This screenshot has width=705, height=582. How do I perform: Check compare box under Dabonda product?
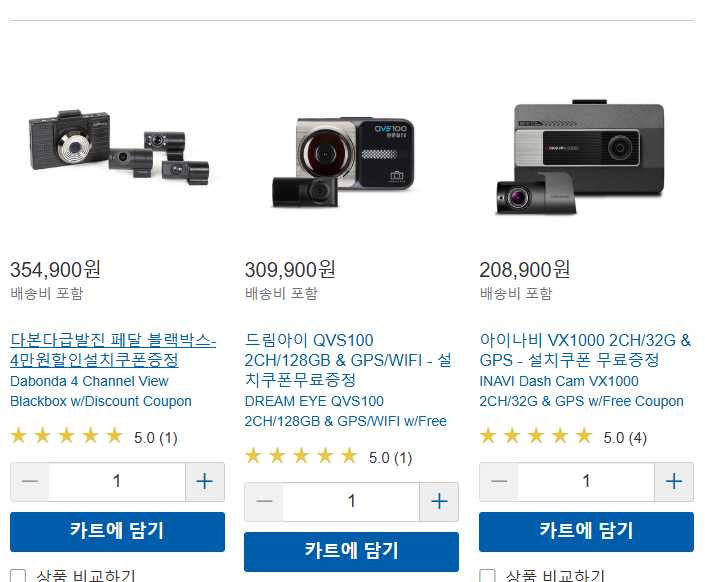(18, 576)
